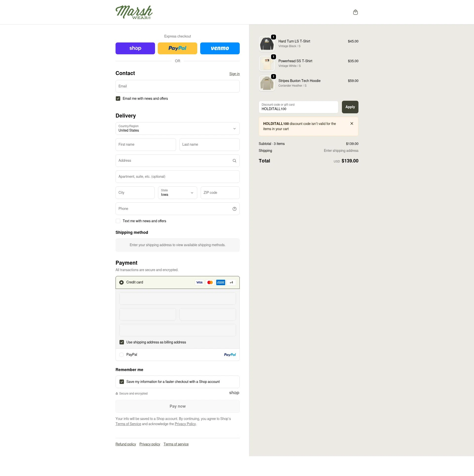The height and width of the screenshot is (476, 474).
Task: Expand the State dropdown showing Iowa
Action: [x=177, y=193]
